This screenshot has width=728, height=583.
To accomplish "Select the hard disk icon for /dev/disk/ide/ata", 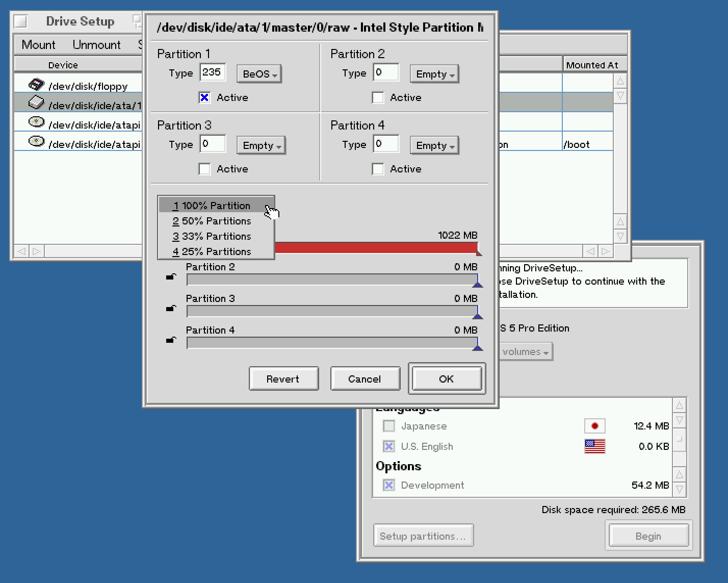I will (x=36, y=104).
